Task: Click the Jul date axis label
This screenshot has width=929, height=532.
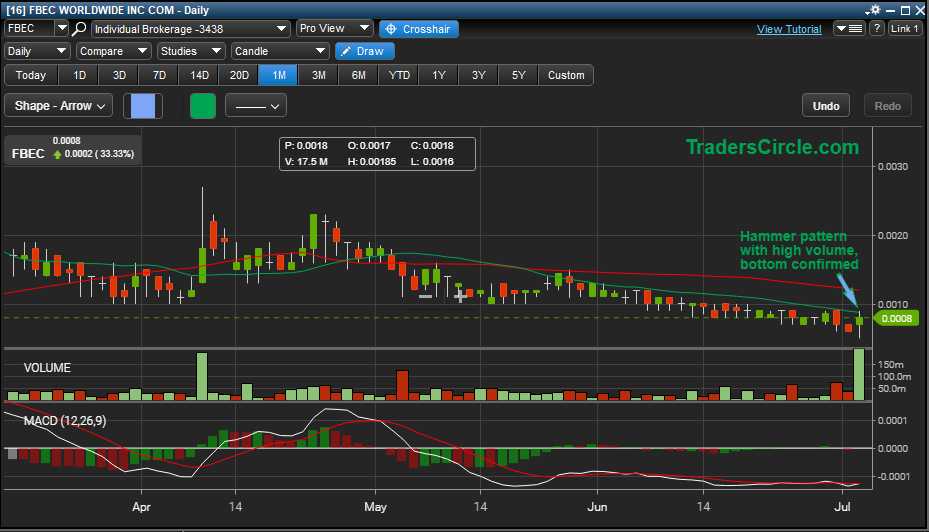Action: click(x=842, y=507)
